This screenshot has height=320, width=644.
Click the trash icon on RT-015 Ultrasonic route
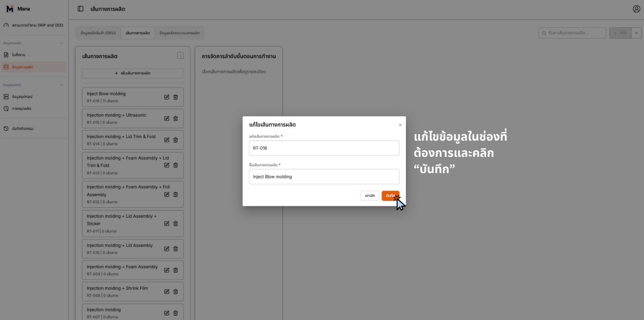[175, 119]
